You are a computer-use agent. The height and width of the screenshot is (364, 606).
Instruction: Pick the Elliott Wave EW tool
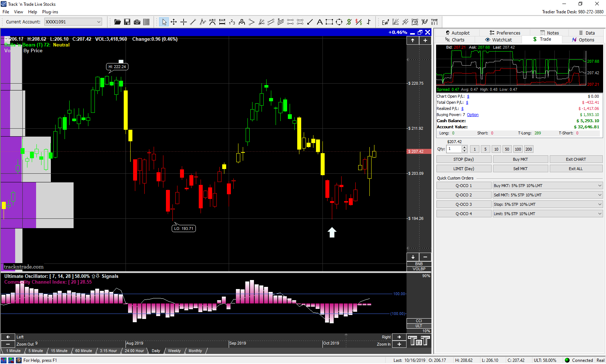pyautogui.click(x=385, y=22)
